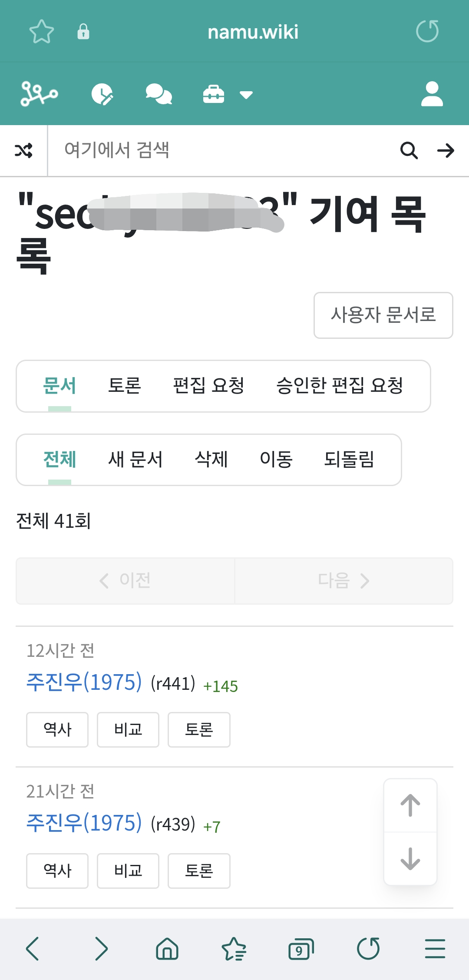Open the user profile icon

(x=432, y=94)
